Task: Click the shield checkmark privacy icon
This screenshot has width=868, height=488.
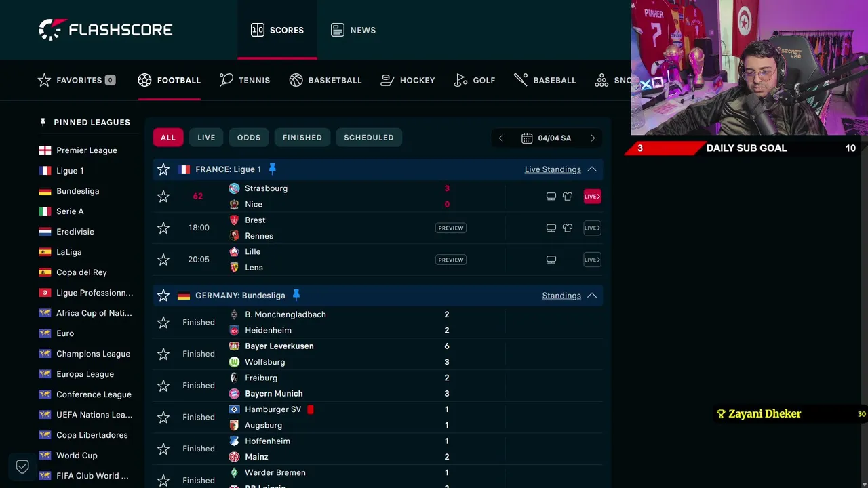Action: pyautogui.click(x=22, y=466)
